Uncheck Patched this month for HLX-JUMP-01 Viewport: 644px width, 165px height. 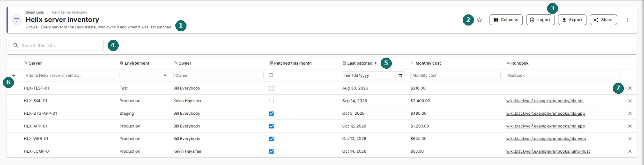(271, 151)
